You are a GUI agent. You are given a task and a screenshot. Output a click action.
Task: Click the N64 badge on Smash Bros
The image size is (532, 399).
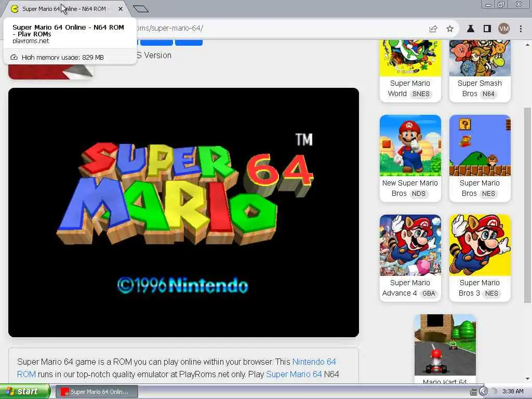tap(488, 94)
